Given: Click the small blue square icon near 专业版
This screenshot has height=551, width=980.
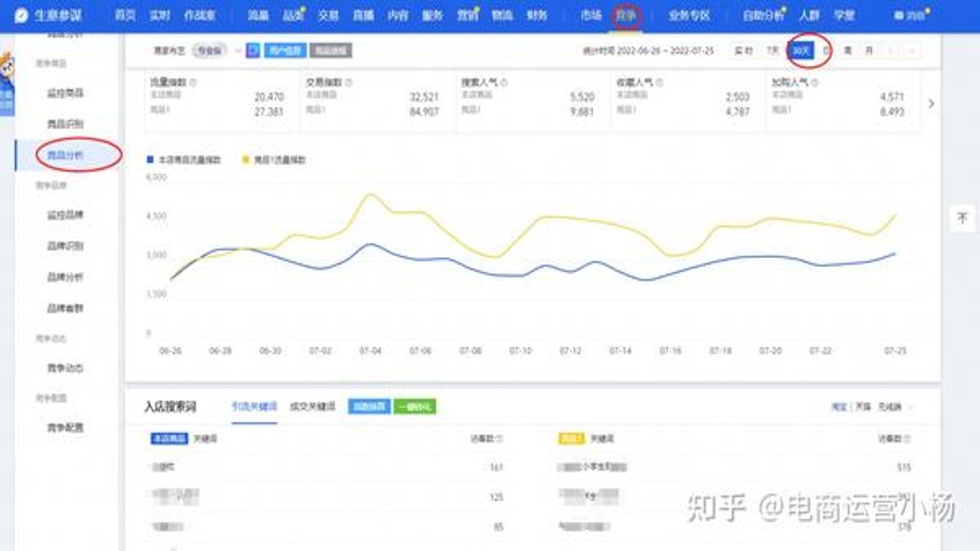Looking at the screenshot, I should pos(253,51).
